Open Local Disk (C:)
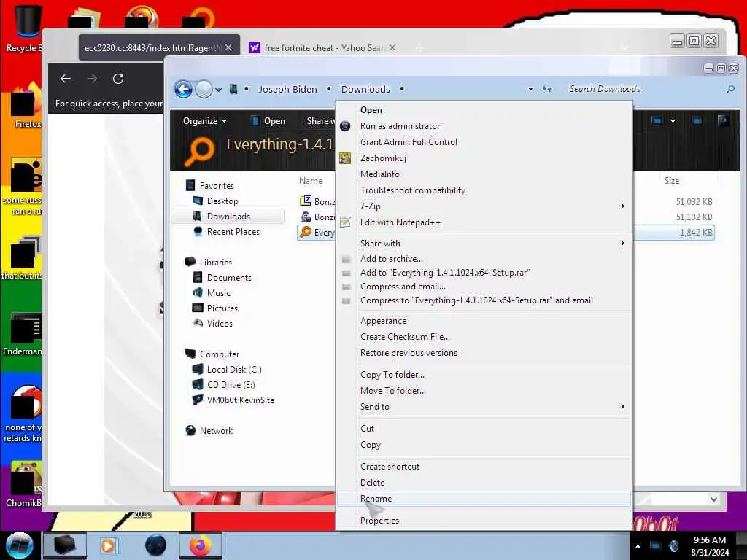This screenshot has width=747, height=560. pos(234,370)
